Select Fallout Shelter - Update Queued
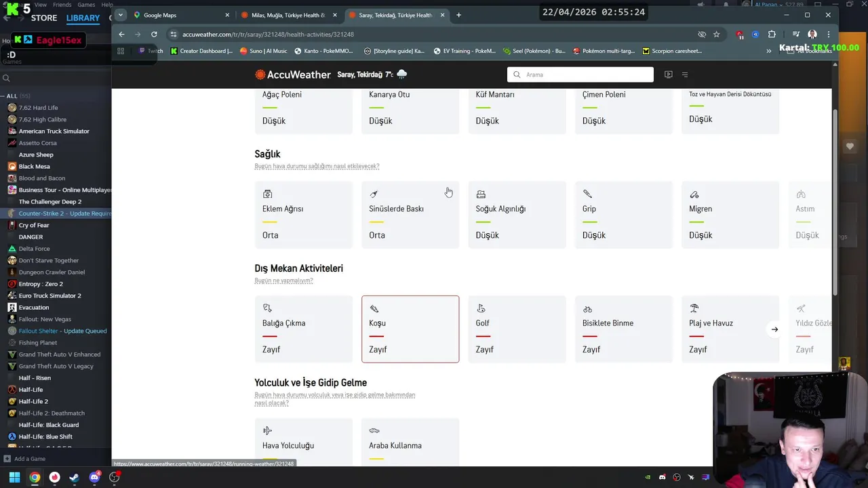The image size is (868, 488). [56, 331]
